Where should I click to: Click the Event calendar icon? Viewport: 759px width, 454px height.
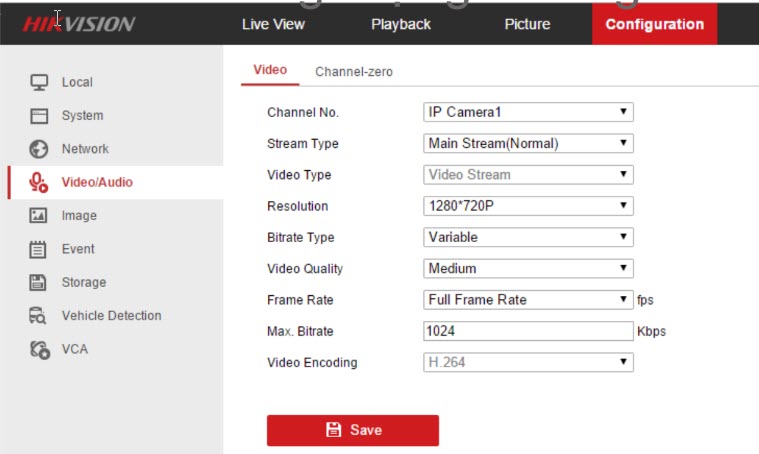[39, 249]
